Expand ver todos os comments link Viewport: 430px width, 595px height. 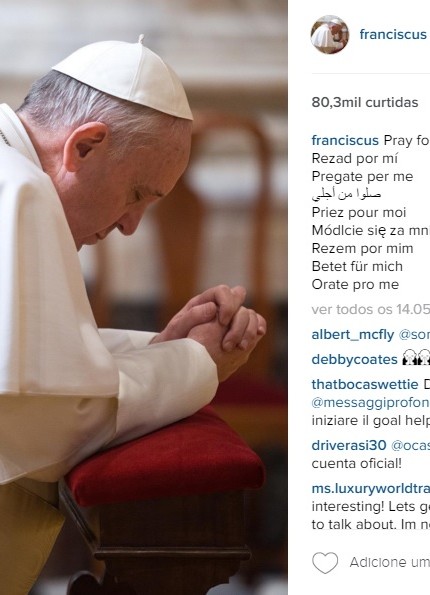coord(370,310)
